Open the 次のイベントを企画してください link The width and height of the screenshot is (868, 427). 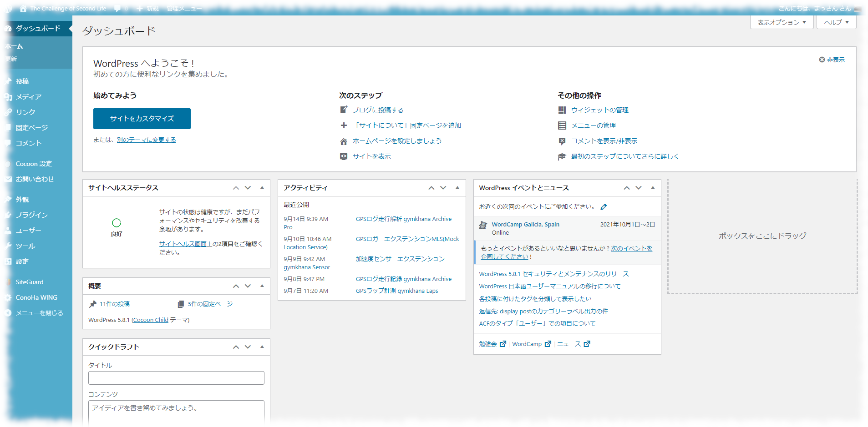(566, 252)
